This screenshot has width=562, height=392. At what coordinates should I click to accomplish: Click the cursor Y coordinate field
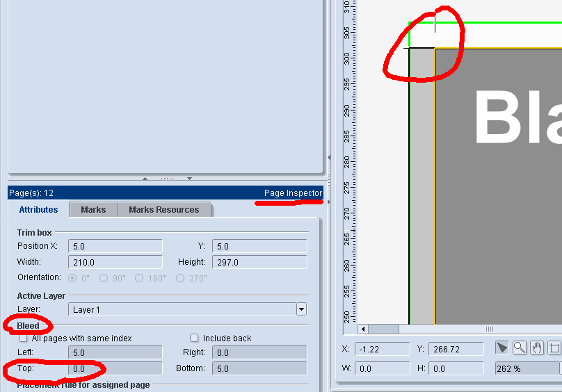tap(456, 349)
